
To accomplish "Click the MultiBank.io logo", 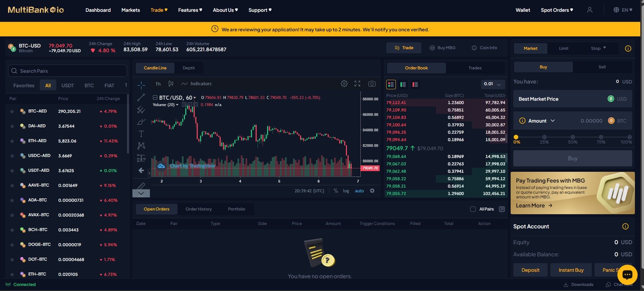I will pyautogui.click(x=36, y=10).
